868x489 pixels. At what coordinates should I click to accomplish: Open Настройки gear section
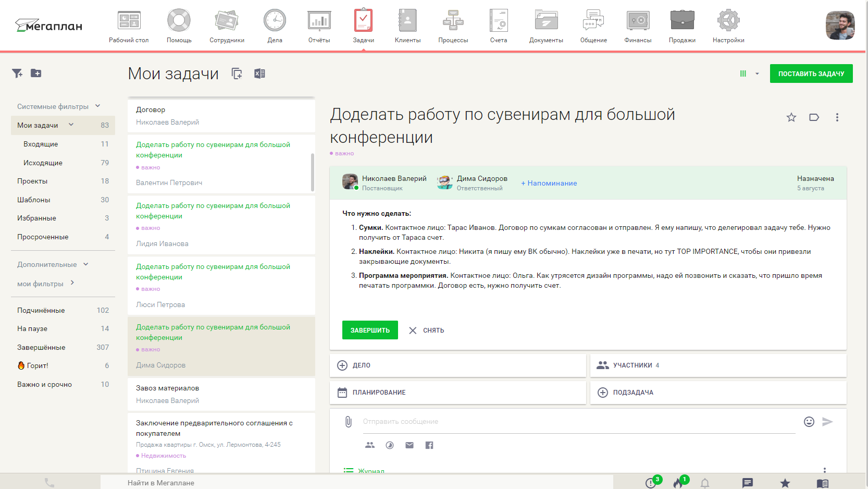[x=728, y=26]
